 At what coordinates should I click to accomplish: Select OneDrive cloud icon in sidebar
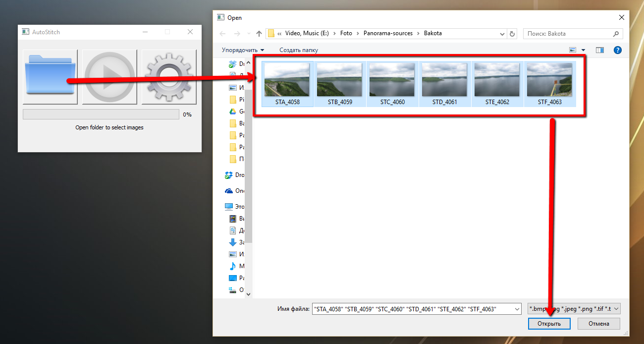click(229, 191)
